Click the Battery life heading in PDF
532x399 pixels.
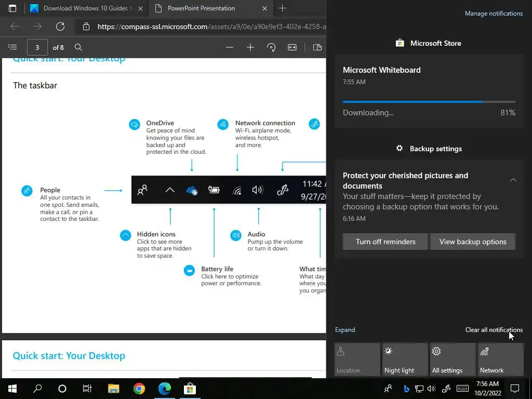coord(217,269)
